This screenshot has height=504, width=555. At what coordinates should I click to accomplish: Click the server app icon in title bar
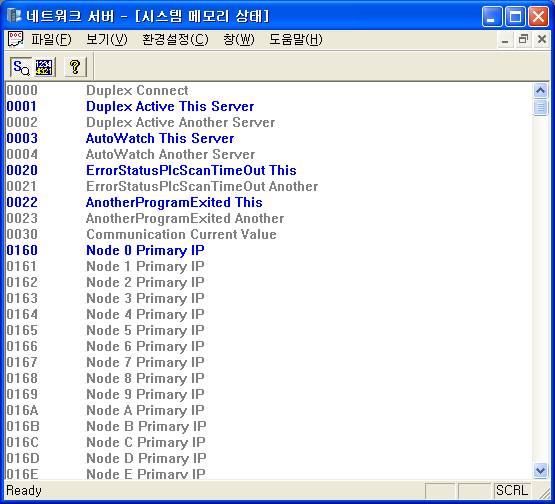click(14, 16)
